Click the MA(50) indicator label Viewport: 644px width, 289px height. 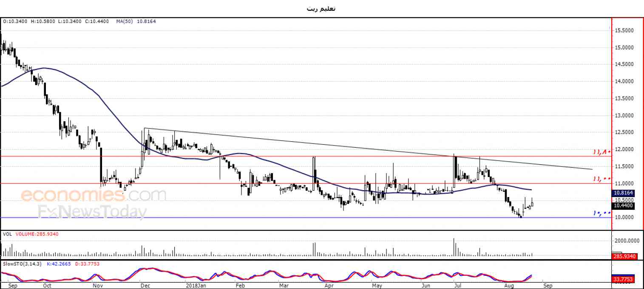(x=136, y=21)
